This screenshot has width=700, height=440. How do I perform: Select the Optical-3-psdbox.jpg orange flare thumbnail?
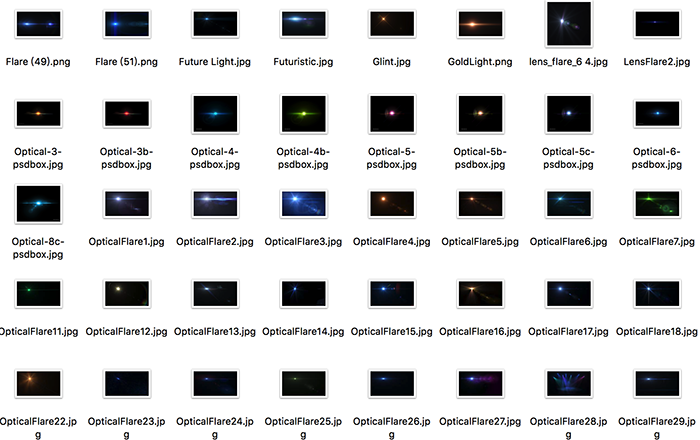tap(38, 113)
